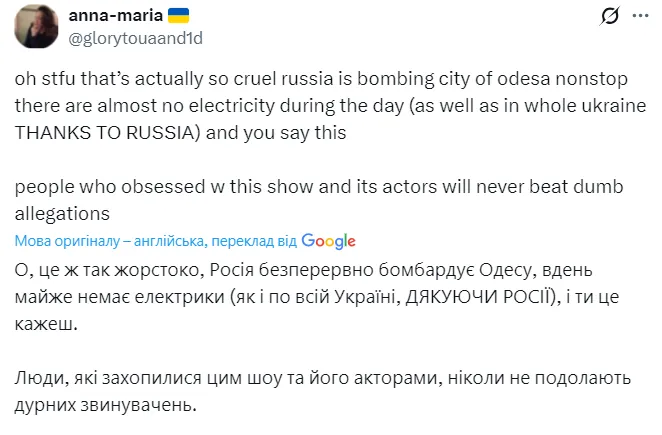Viewport: 662px width, 435px height.
Task: Click the Grok slashed-circle icon
Action: pyautogui.click(x=607, y=17)
